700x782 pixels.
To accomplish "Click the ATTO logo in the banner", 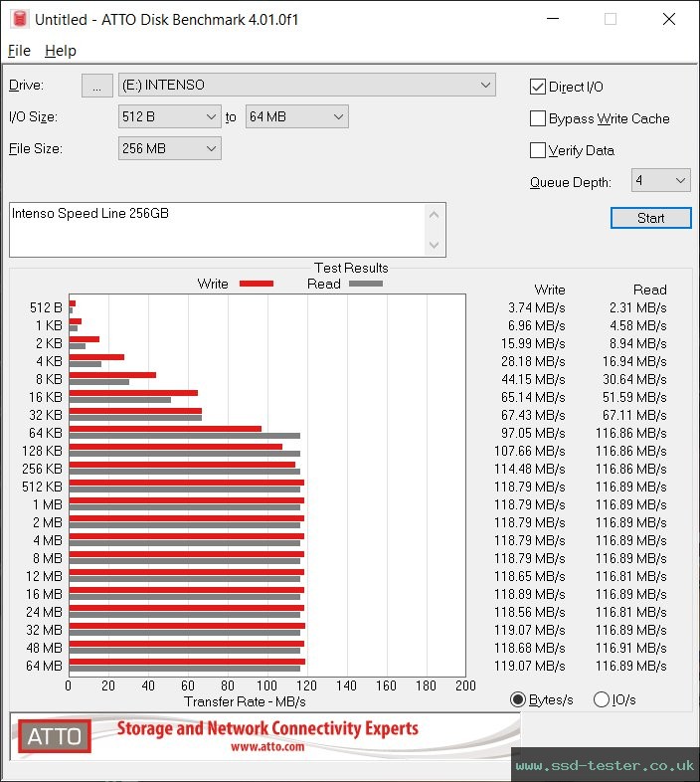I will tap(55, 735).
